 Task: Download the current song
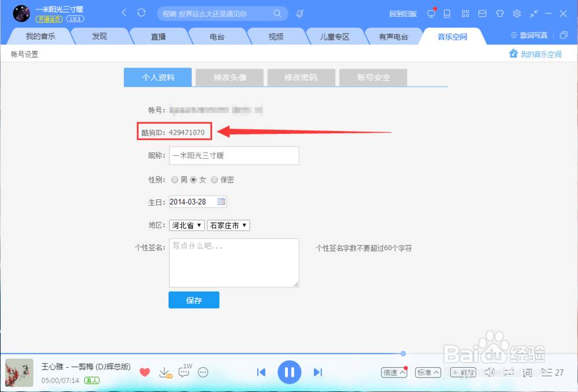[165, 372]
